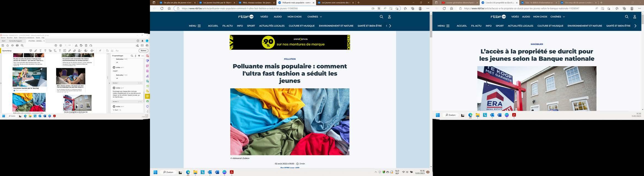Open CULTURE ET MUSIQUE in right RTBF nav

550,26
